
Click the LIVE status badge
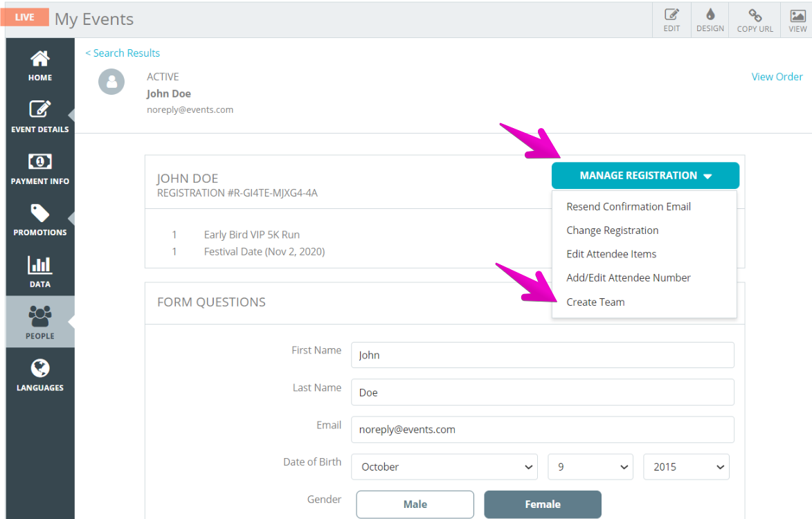point(24,17)
